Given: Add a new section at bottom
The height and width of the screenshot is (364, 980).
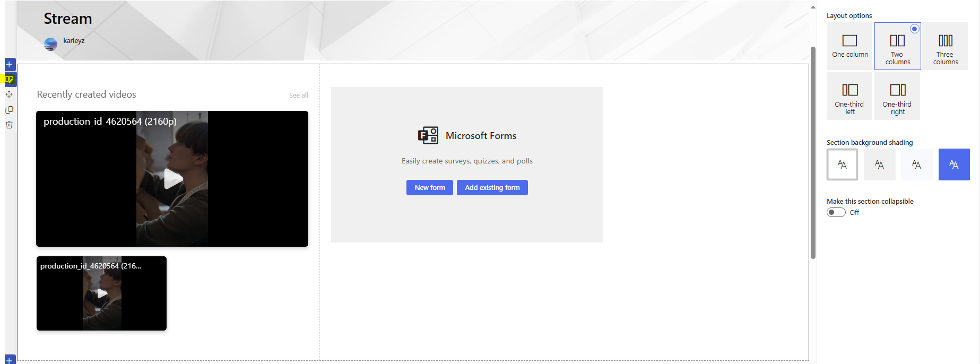Looking at the screenshot, I should [10, 360].
